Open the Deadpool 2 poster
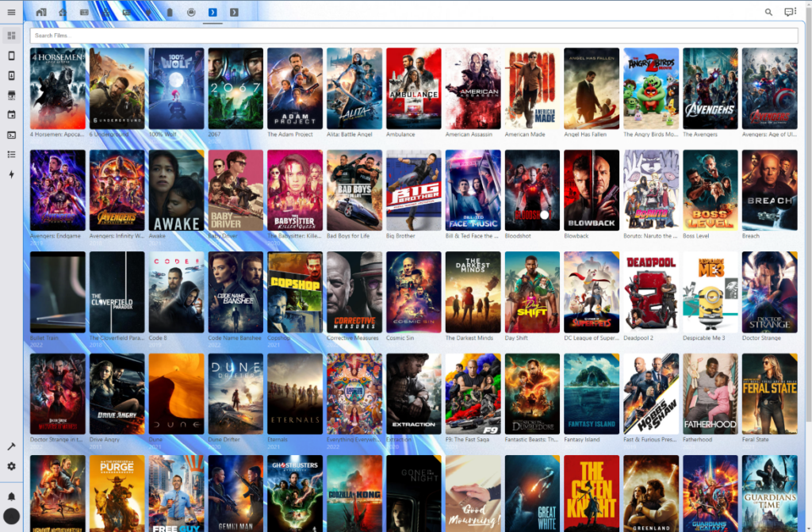The image size is (812, 532). [651, 292]
